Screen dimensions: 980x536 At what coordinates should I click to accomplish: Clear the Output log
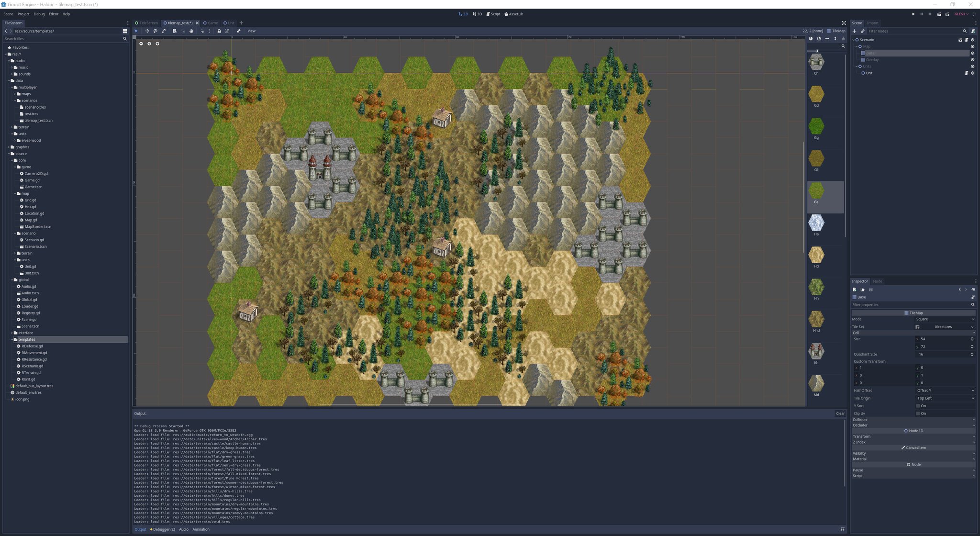(840, 413)
